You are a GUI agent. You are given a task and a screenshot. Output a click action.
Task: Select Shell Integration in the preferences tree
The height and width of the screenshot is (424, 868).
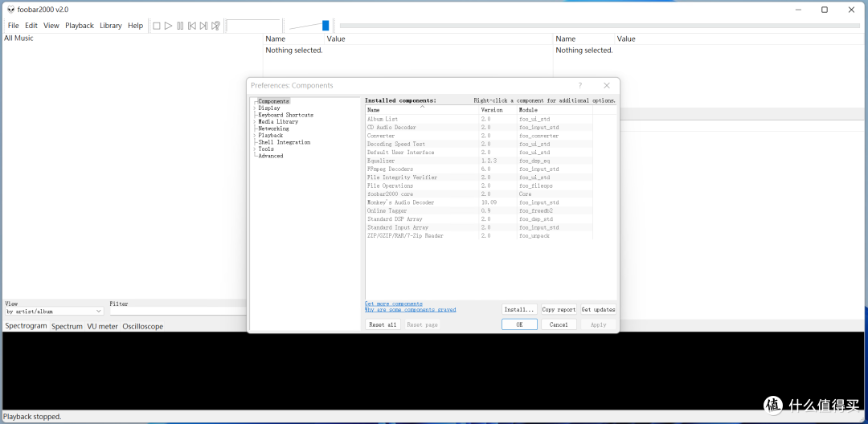pyautogui.click(x=284, y=142)
